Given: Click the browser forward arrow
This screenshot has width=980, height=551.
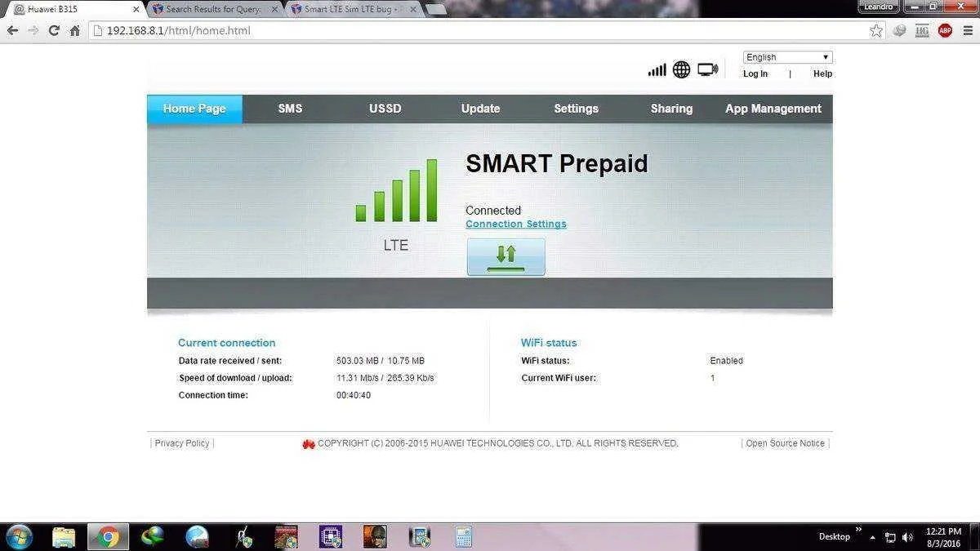Looking at the screenshot, I should tap(33, 30).
